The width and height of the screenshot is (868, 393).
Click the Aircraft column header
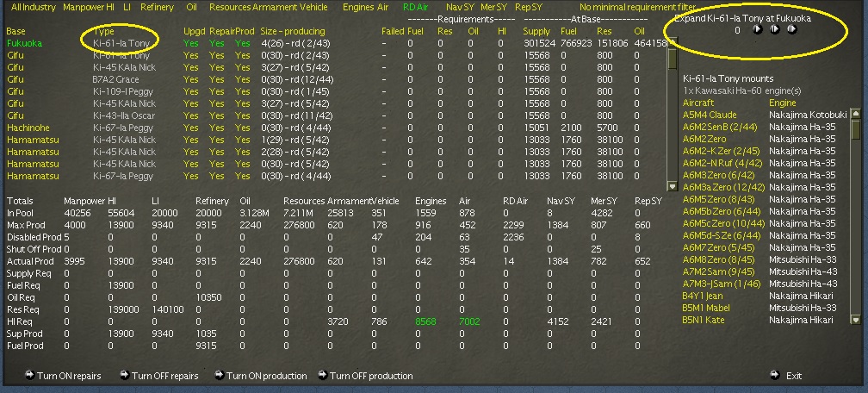(698, 103)
